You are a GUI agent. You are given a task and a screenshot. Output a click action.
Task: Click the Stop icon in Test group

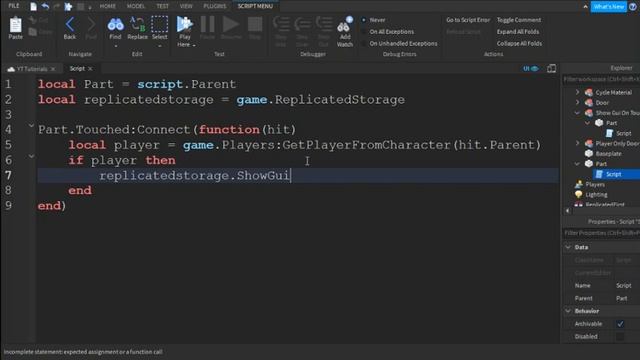click(255, 24)
